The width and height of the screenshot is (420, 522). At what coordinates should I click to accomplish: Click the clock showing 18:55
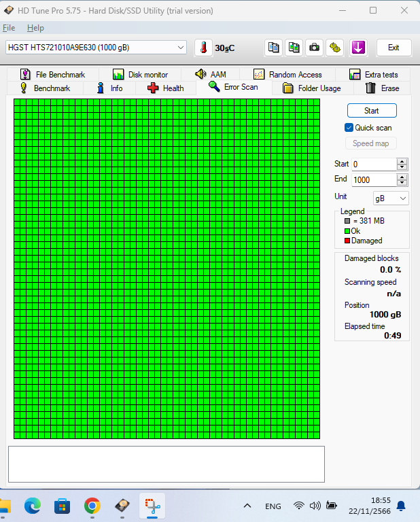tap(381, 500)
